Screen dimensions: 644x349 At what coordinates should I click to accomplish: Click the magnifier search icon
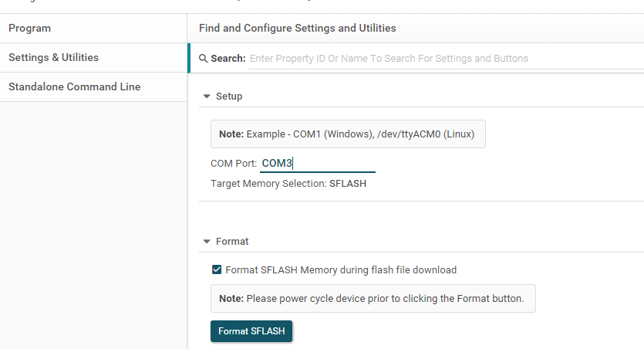tap(204, 59)
